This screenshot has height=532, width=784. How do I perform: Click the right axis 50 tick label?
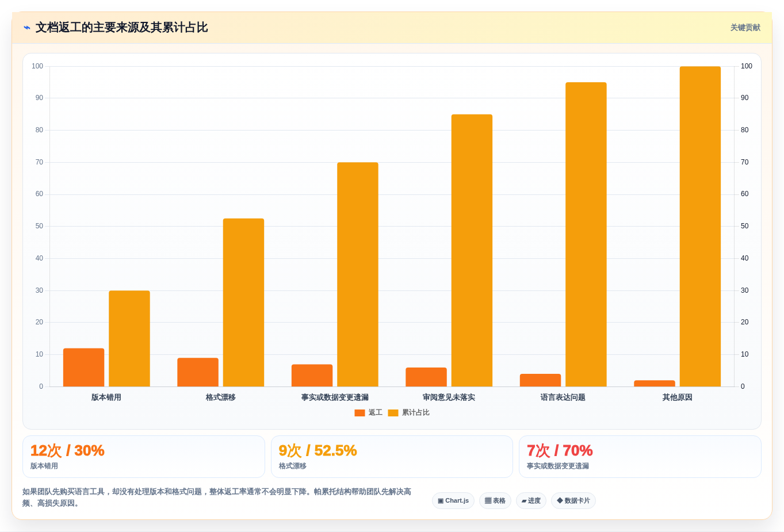pyautogui.click(x=745, y=226)
